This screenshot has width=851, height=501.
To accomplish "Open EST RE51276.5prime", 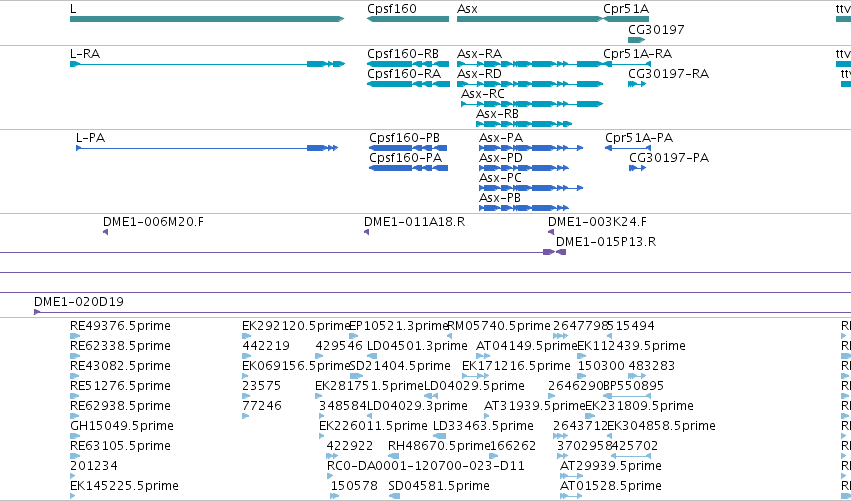I will click(75, 396).
